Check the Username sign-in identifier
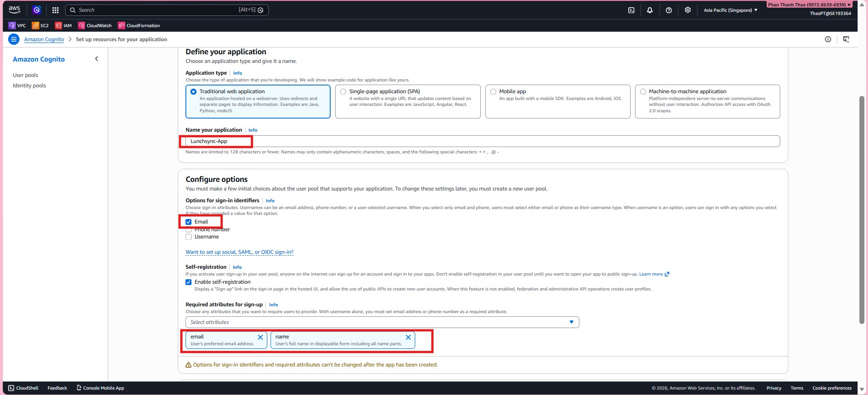The width and height of the screenshot is (868, 395). [189, 237]
